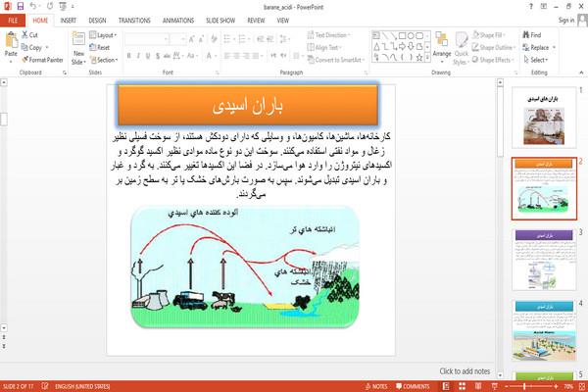Click the New Slide icon
The width and height of the screenshot is (588, 392).
78,39
